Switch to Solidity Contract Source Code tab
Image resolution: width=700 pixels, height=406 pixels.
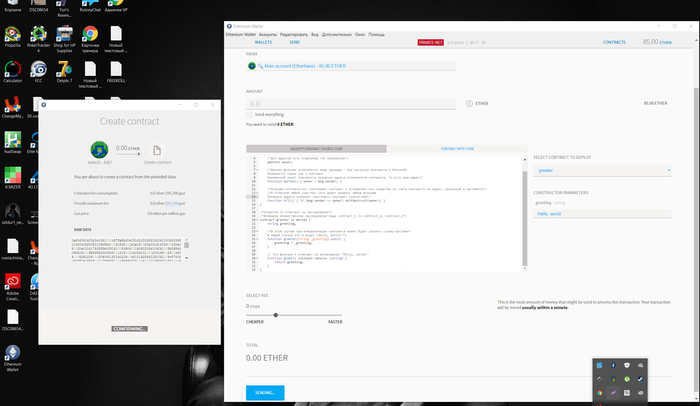click(316, 149)
